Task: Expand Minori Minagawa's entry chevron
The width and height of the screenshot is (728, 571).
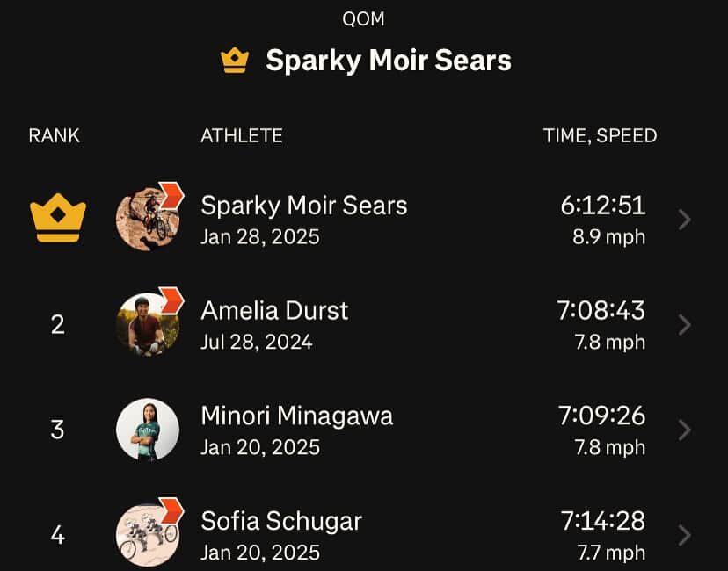Action: [684, 430]
